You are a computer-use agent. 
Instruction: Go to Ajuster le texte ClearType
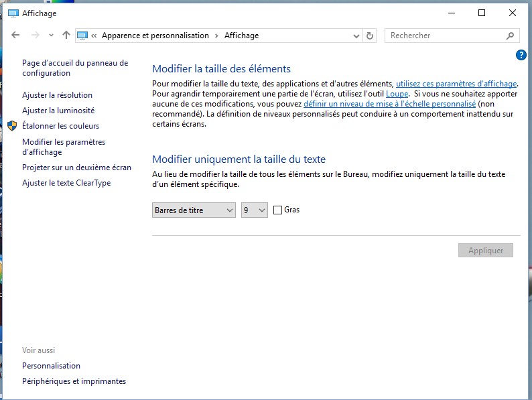pos(66,183)
